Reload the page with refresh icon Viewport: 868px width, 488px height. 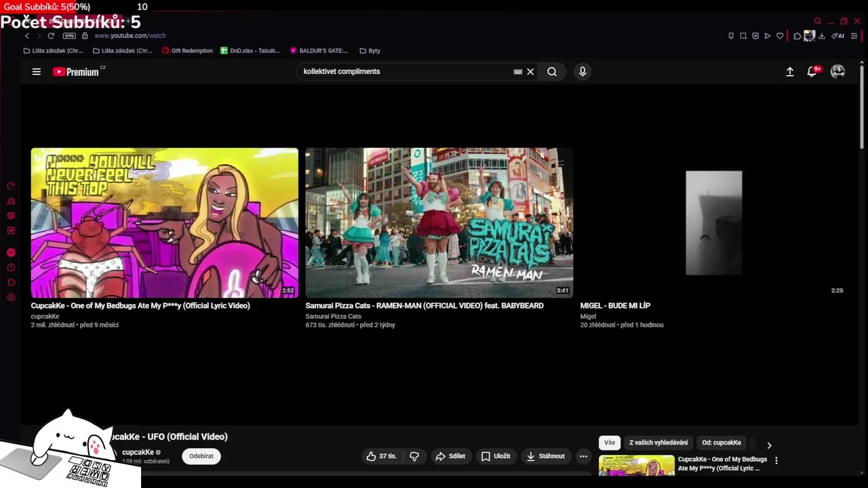[51, 36]
